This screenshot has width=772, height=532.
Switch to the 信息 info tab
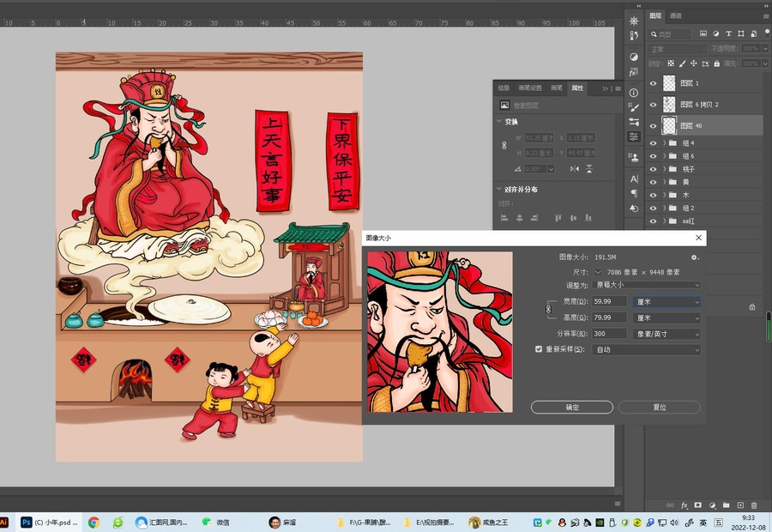[x=504, y=88]
